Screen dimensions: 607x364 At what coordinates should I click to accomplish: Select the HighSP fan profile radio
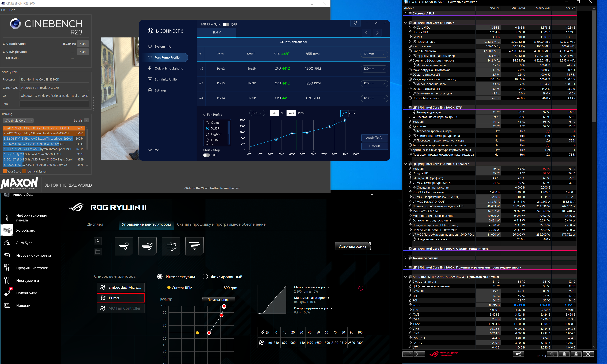pyautogui.click(x=207, y=134)
